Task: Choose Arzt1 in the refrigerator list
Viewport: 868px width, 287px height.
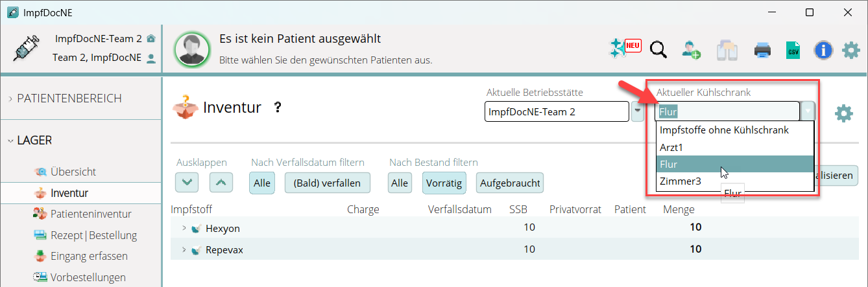Action: 671,147
